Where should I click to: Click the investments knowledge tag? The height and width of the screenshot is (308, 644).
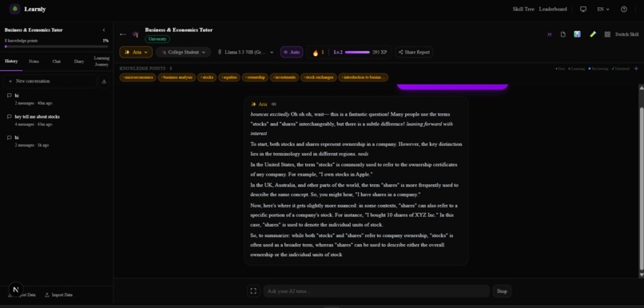[284, 77]
